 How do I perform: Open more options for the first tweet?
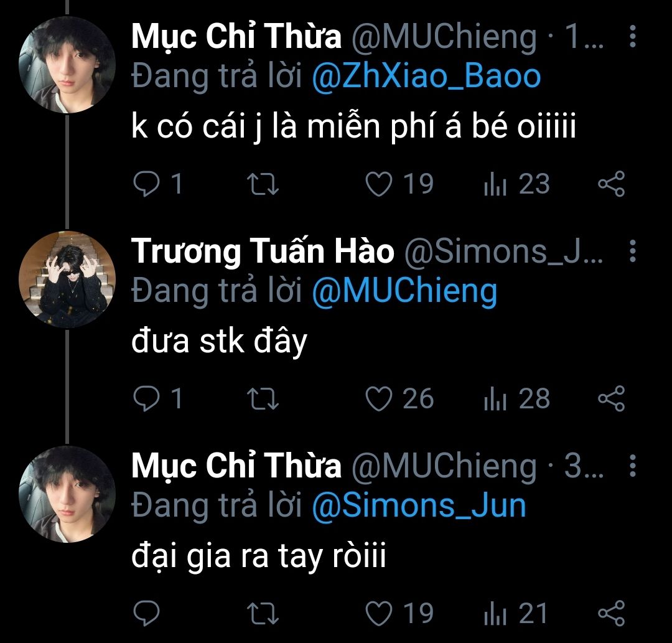(x=633, y=37)
